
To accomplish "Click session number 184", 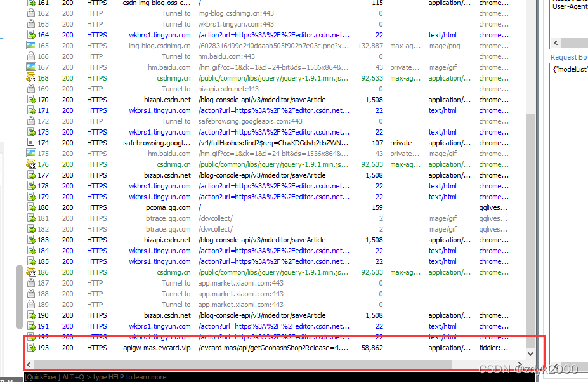I will (x=43, y=250).
